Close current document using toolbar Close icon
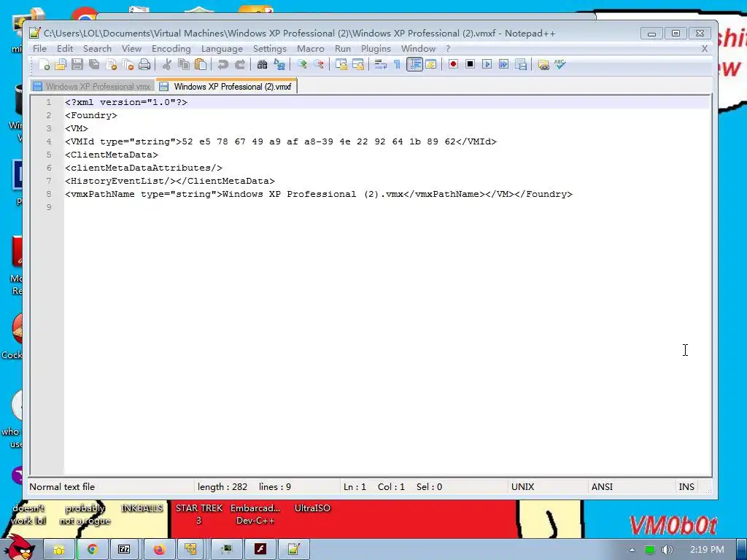The width and height of the screenshot is (747, 560). coord(112,64)
